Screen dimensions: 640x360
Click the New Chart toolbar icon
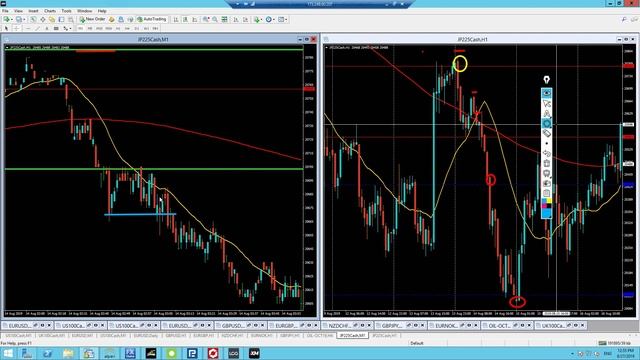[x=7, y=19]
